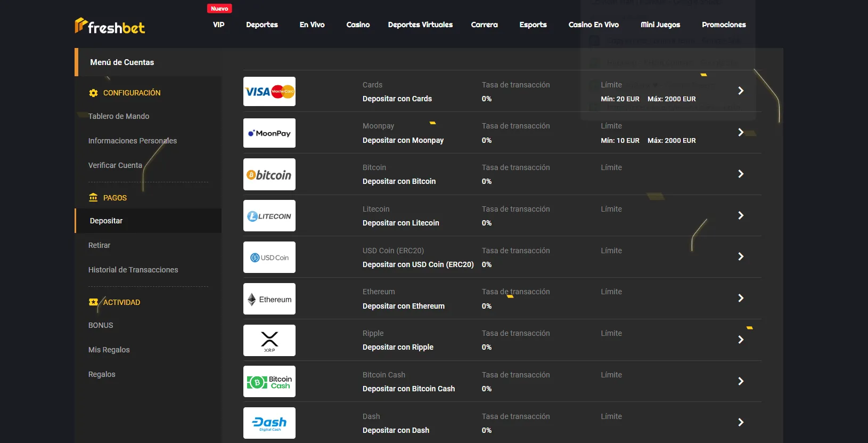The height and width of the screenshot is (443, 868).
Task: Click the Bitcoin Cash logo
Action: (x=269, y=382)
